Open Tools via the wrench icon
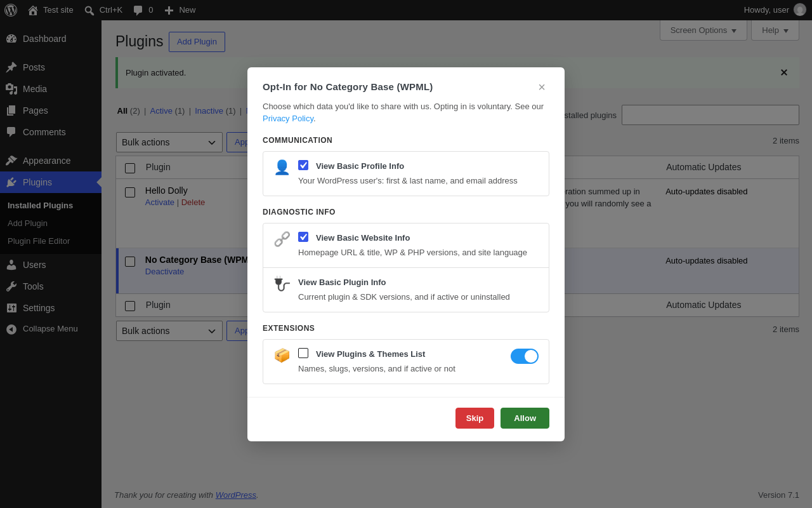812x508 pixels. click(x=11, y=286)
